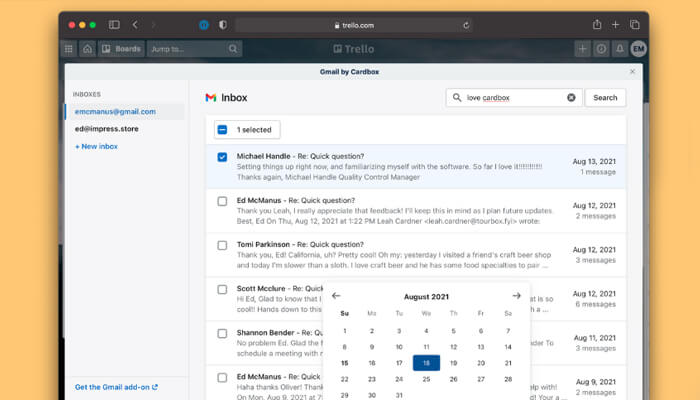Open the Trello apps grid icon
This screenshot has height=400, width=700.
click(69, 49)
